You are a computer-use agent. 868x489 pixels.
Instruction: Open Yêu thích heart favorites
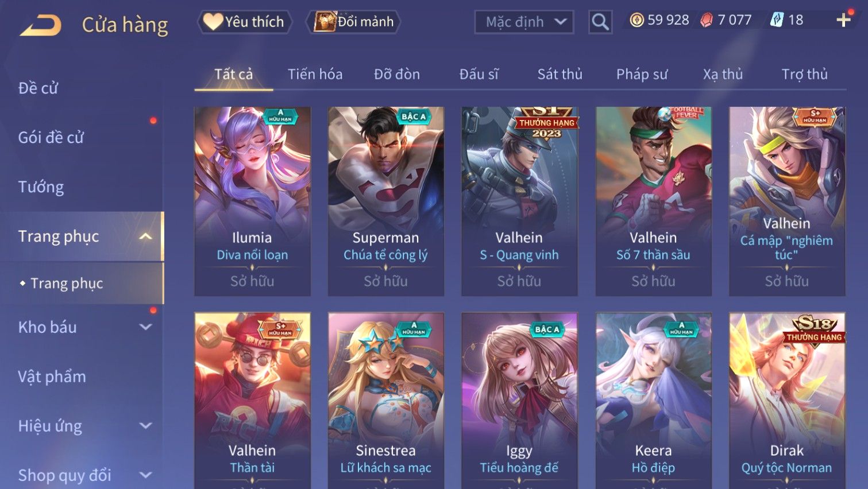(x=245, y=22)
